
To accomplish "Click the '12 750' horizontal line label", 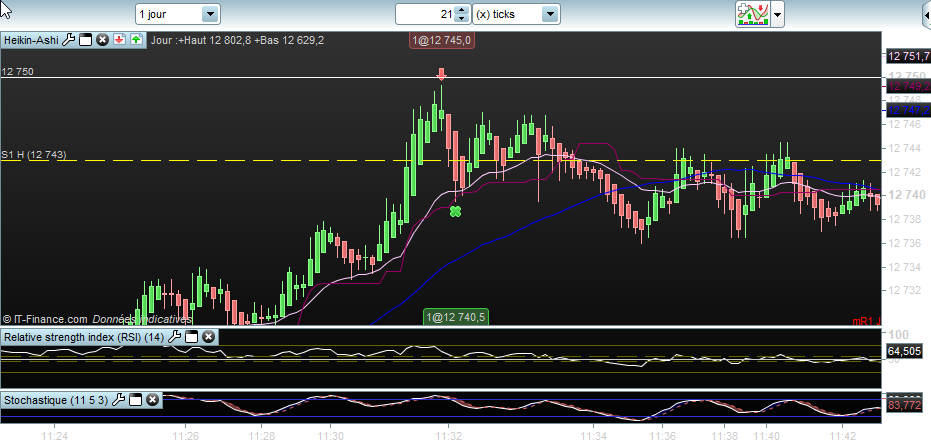I will click(17, 71).
